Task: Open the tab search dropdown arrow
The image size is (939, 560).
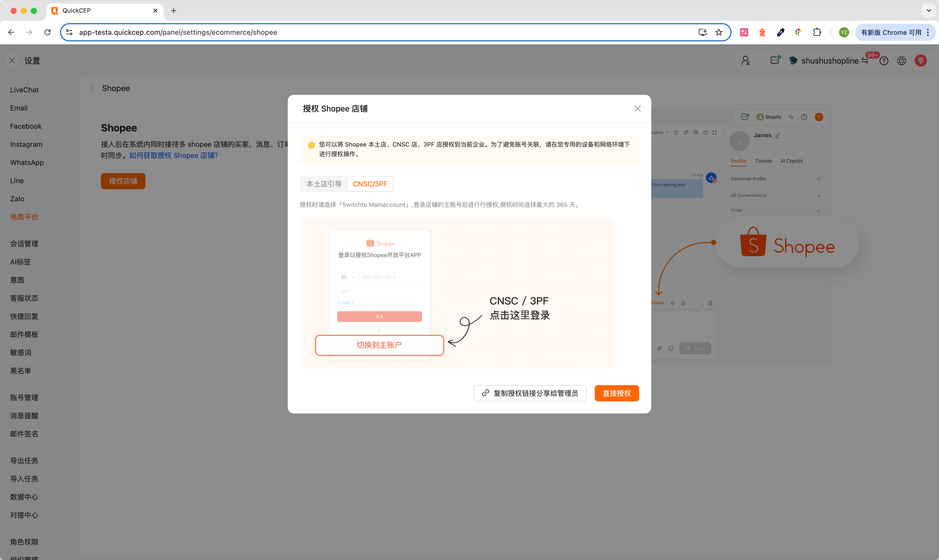Action: point(929,11)
